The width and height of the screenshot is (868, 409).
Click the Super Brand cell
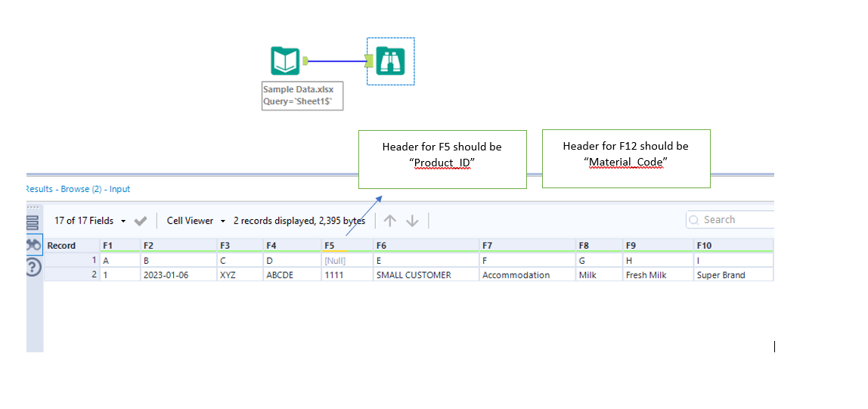tap(733, 274)
